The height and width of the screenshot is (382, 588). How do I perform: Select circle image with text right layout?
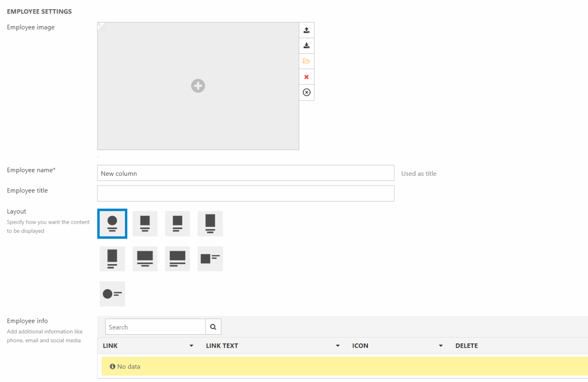112,294
